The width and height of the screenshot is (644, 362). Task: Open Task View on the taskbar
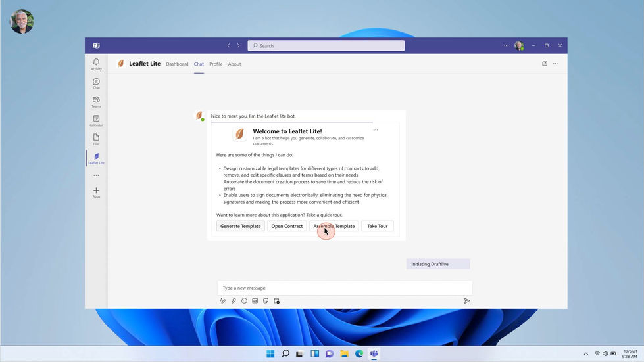point(299,353)
